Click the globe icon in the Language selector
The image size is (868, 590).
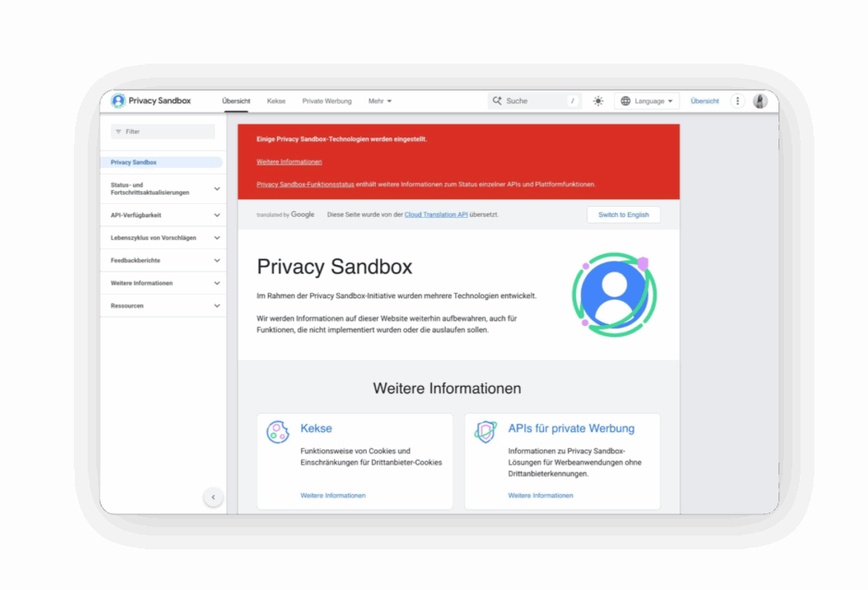pyautogui.click(x=624, y=100)
